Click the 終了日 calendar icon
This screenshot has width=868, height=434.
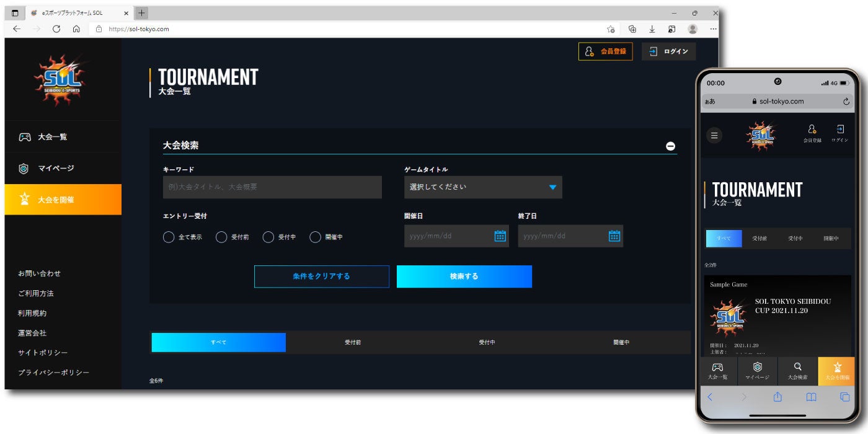614,236
